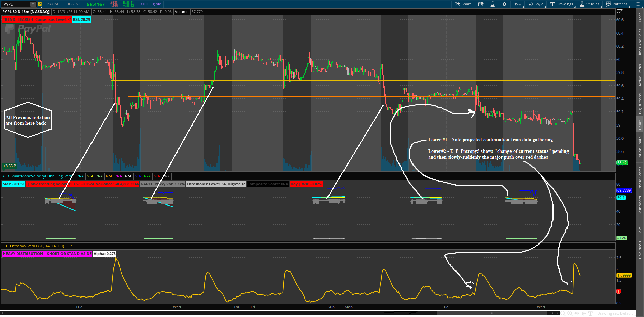Click the price axis scale icon
Screen dimensions: 644x317
(x=620, y=12)
